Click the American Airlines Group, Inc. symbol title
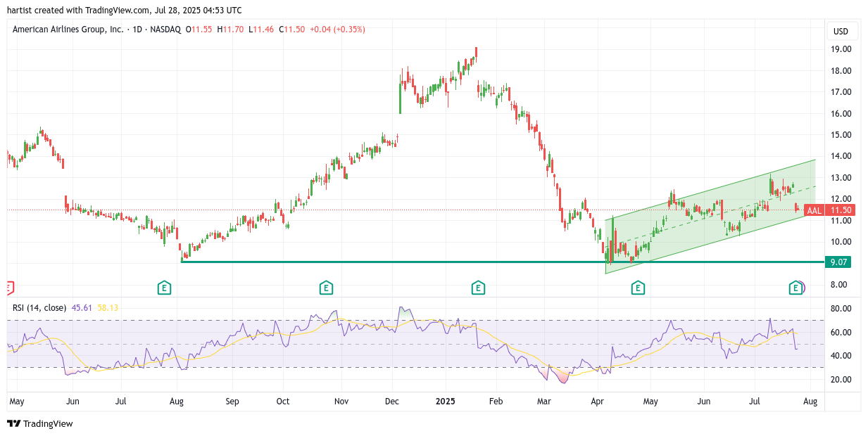This screenshot has width=868, height=436. [68, 30]
